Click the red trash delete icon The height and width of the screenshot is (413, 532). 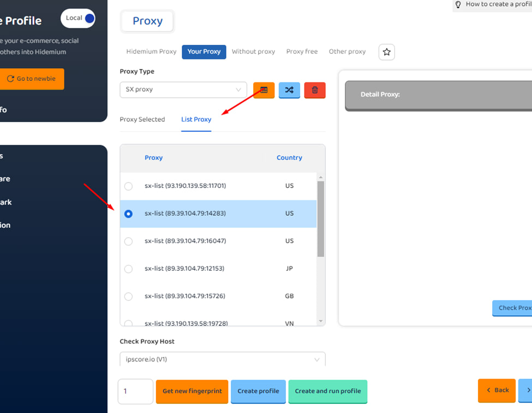point(315,90)
